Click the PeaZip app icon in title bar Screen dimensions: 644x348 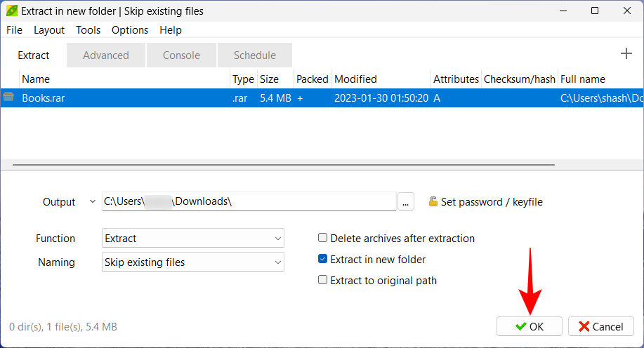click(11, 11)
